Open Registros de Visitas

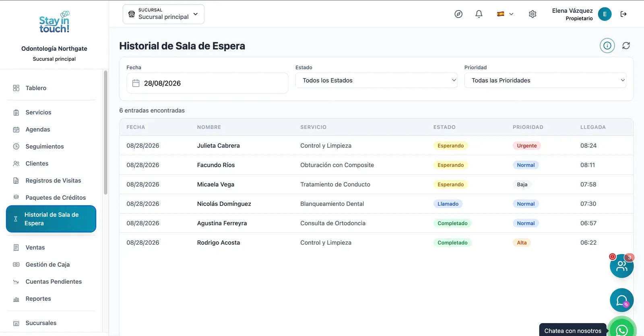tap(53, 180)
